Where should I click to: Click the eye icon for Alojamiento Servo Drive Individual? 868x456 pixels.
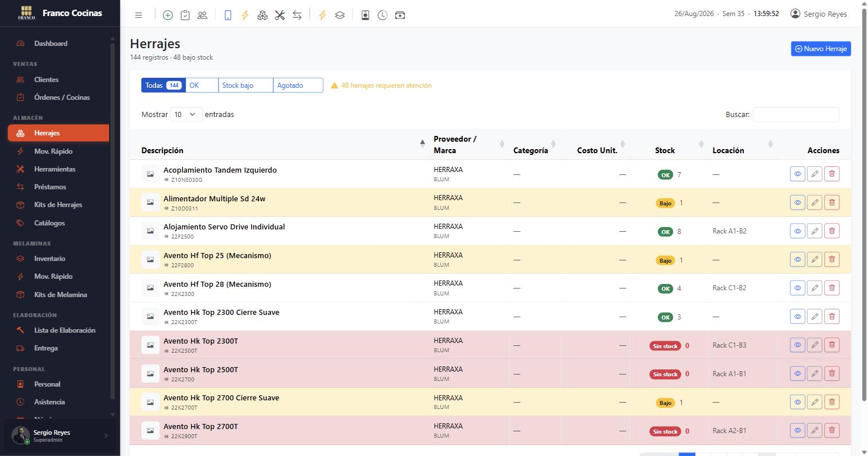click(797, 231)
